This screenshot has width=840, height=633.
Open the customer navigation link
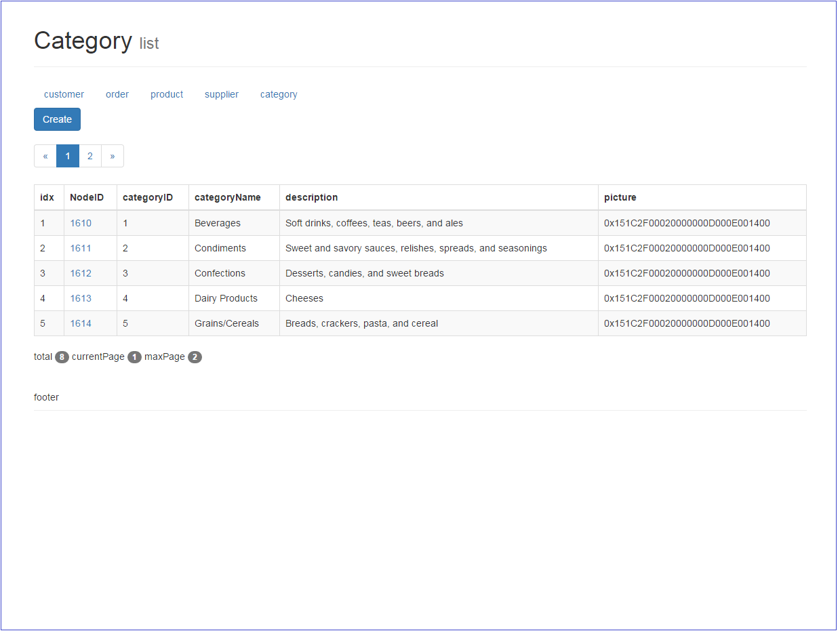[x=64, y=94]
